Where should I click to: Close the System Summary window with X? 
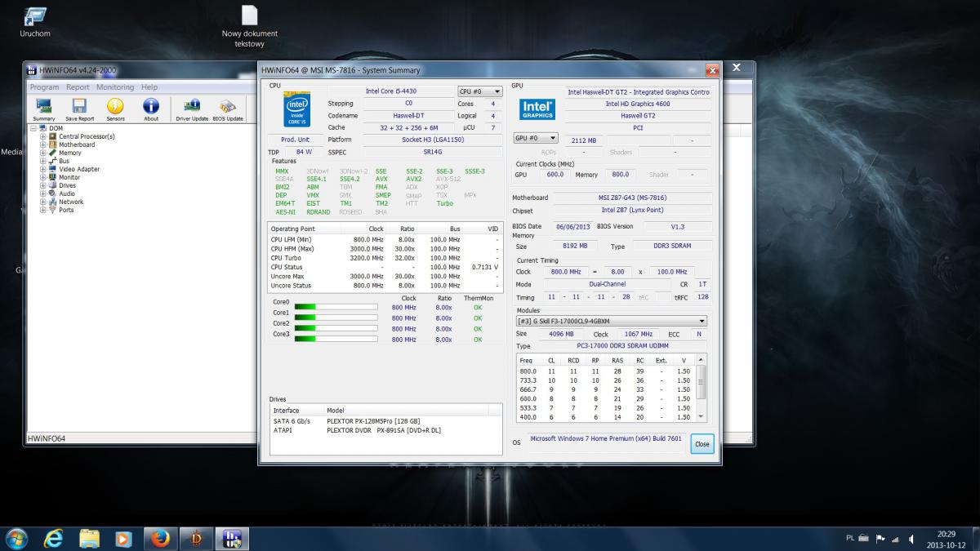pos(712,71)
